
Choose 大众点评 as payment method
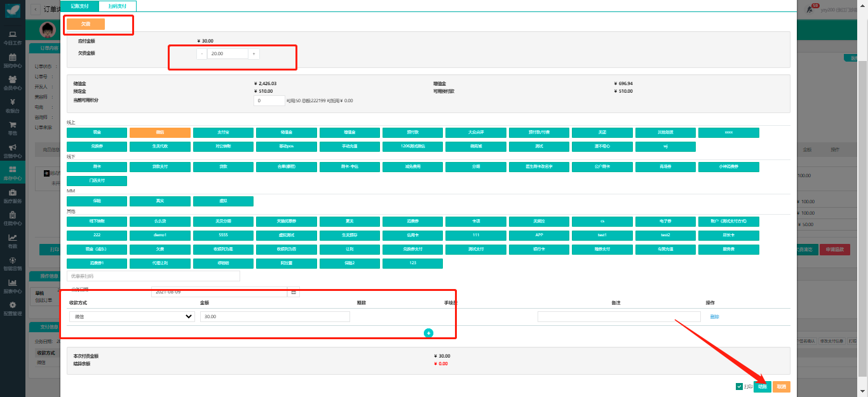(x=476, y=132)
